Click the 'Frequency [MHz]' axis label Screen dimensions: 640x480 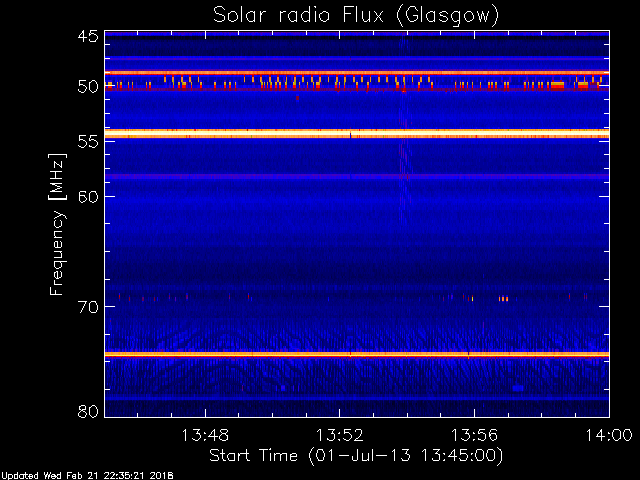click(x=57, y=224)
